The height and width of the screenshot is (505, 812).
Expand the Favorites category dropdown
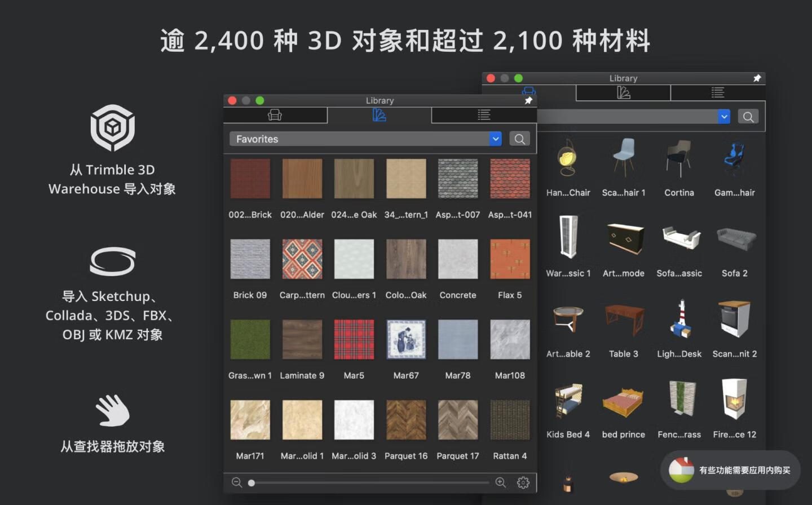coord(495,139)
